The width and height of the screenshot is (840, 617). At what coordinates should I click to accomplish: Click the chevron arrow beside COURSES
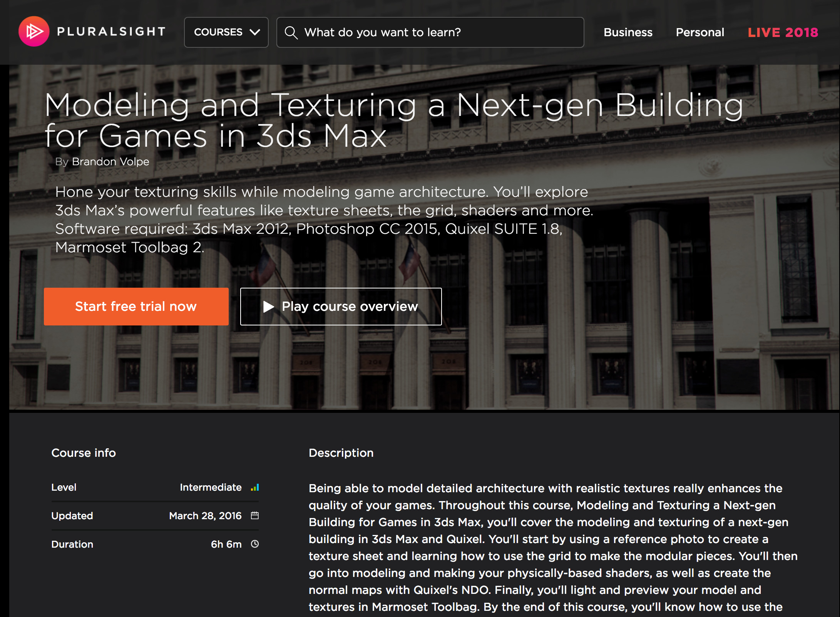(x=255, y=32)
